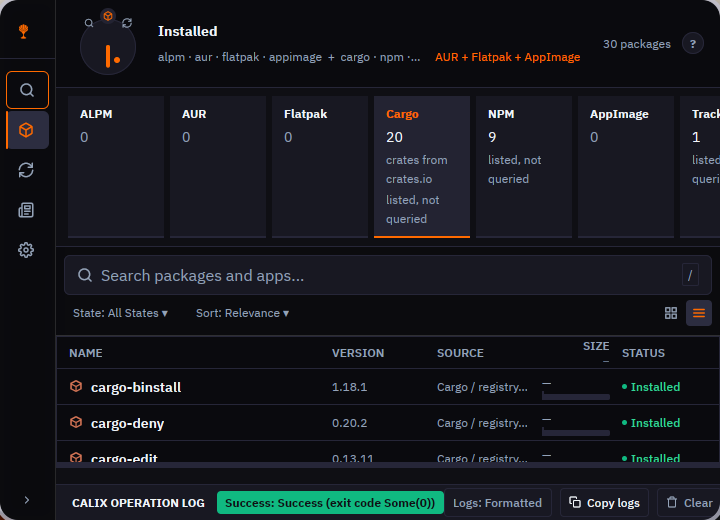Click the CALIX OPERATION LOG heading
The height and width of the screenshot is (520, 720).
pyautogui.click(x=138, y=503)
